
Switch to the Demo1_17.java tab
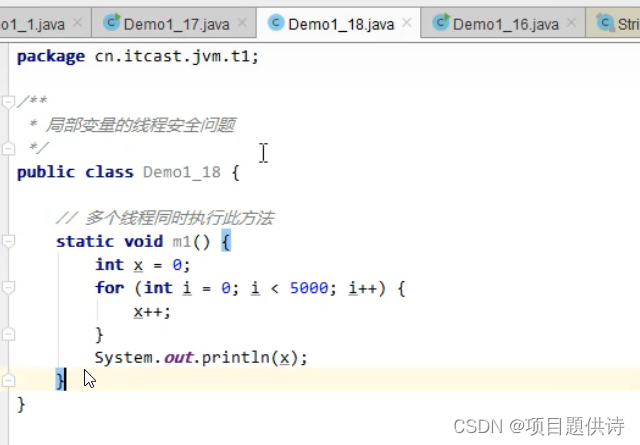[x=174, y=24]
